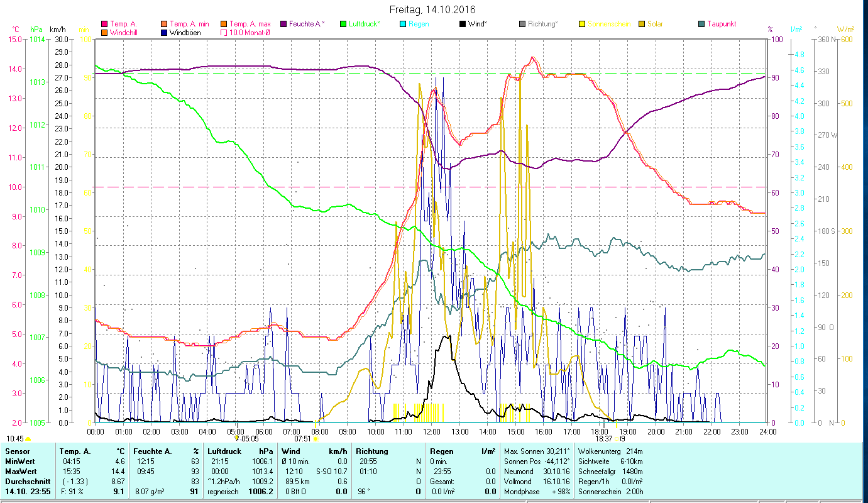The width and height of the screenshot is (868, 503).
Task: Click the black Wind* legend swatch
Action: (x=463, y=24)
